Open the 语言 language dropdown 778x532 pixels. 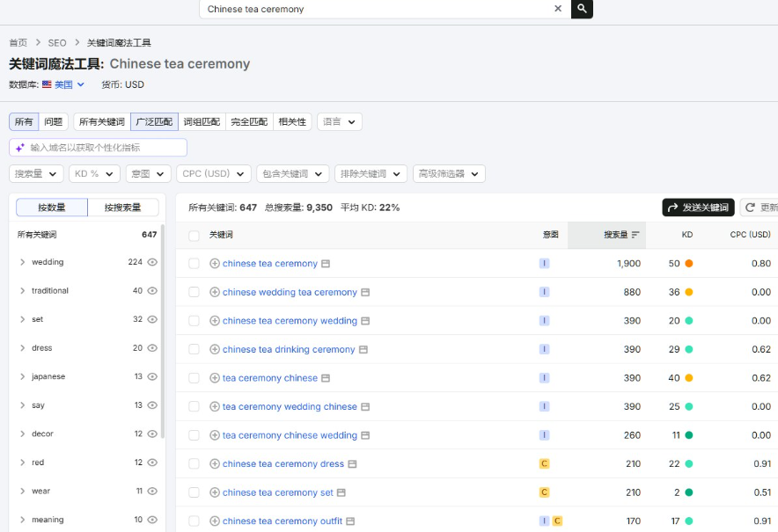pos(340,122)
